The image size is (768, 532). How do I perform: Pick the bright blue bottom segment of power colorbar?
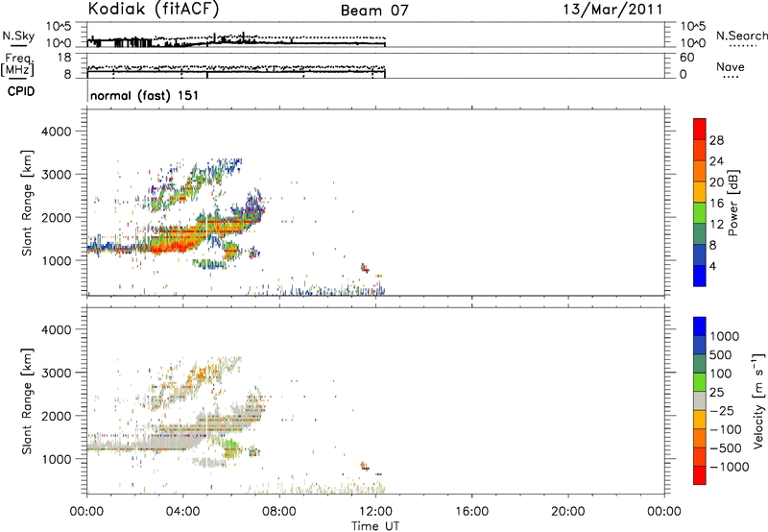click(x=700, y=276)
